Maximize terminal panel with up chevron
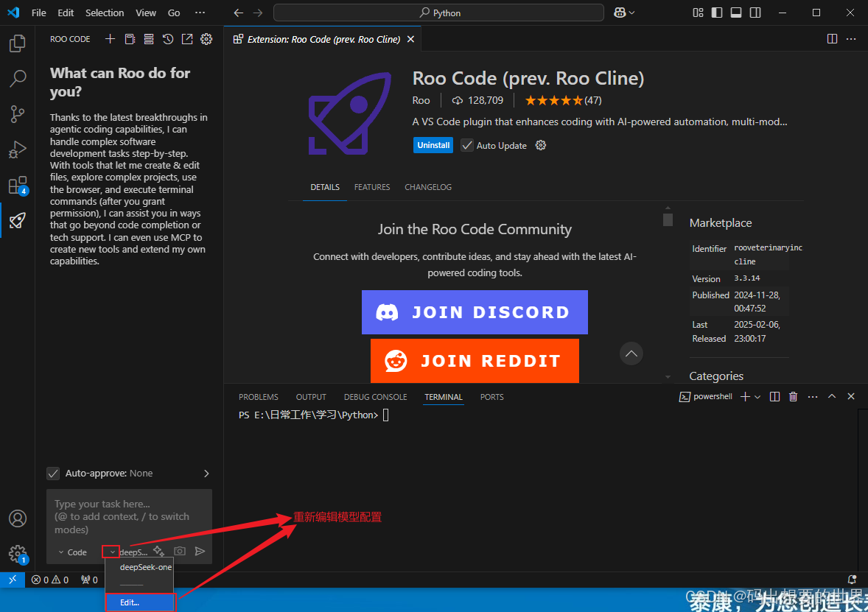Image resolution: width=868 pixels, height=612 pixels. click(831, 396)
